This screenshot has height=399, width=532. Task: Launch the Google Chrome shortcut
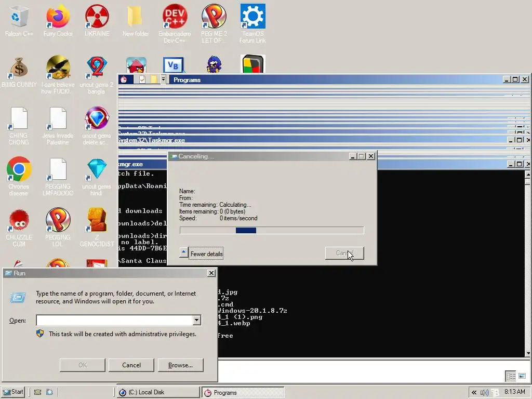point(19,169)
